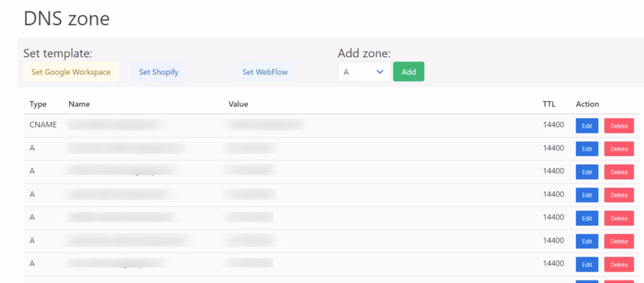Image resolution: width=644 pixels, height=283 pixels.
Task: Edit the first A record below CNAME
Action: pyautogui.click(x=587, y=148)
